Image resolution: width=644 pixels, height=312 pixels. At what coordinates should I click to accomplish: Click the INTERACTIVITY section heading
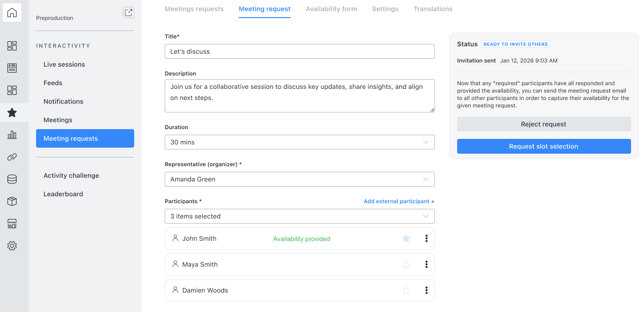click(63, 46)
